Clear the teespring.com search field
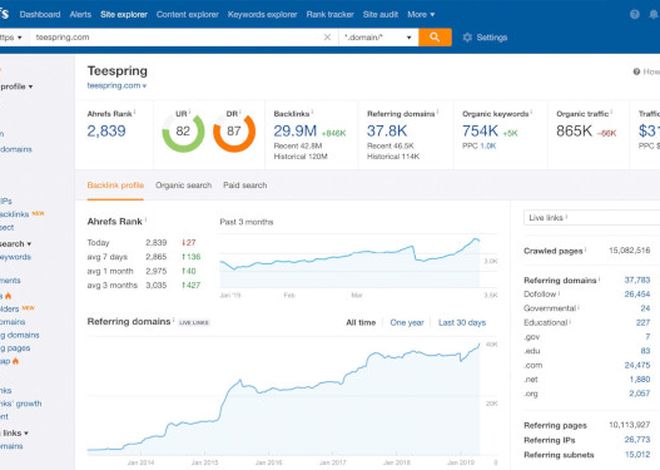 pos(327,37)
